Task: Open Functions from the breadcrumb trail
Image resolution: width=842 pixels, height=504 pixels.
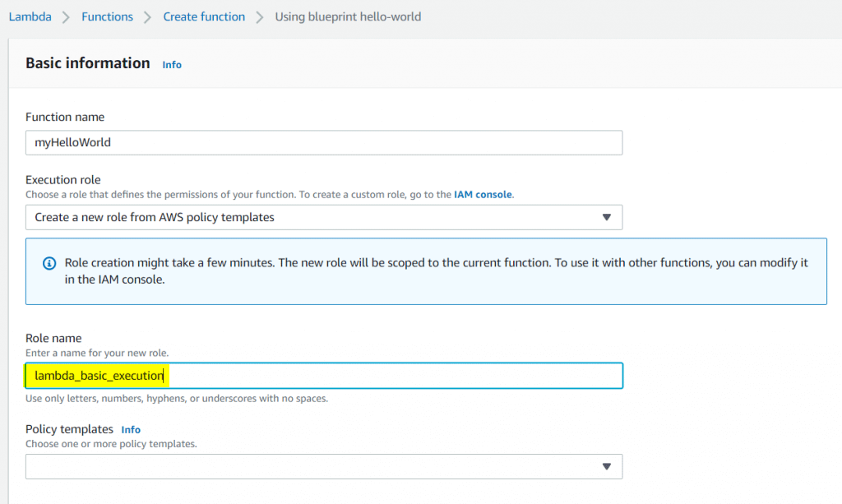Action: coord(107,16)
